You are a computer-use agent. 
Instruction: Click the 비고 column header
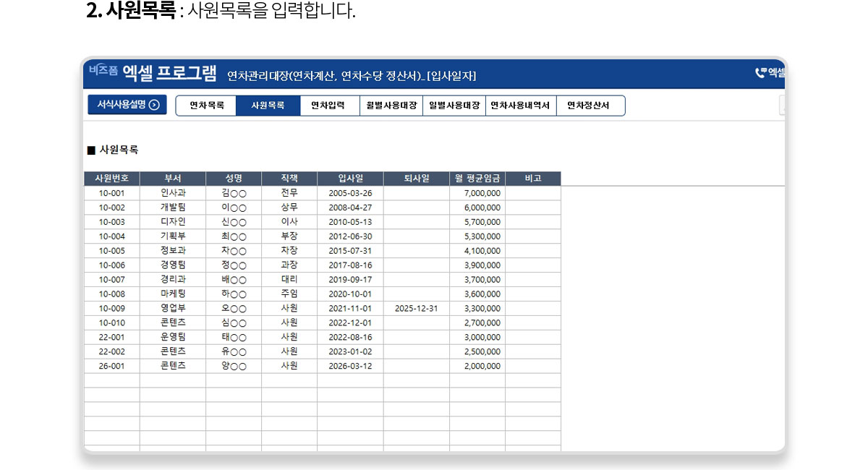coord(533,179)
